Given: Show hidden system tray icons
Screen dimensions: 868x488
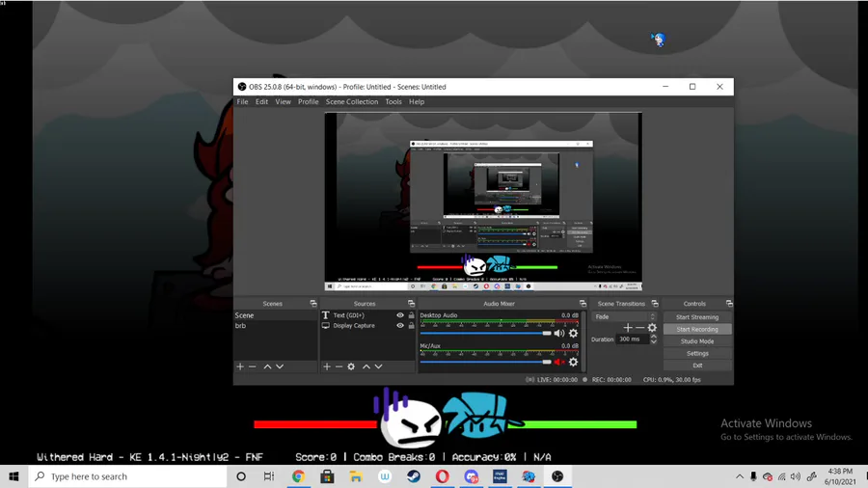Looking at the screenshot, I should click(740, 476).
